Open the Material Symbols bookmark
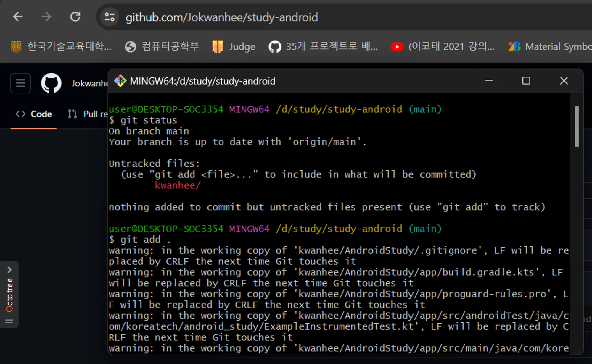Image resolution: width=592 pixels, height=364 pixels. [x=550, y=46]
